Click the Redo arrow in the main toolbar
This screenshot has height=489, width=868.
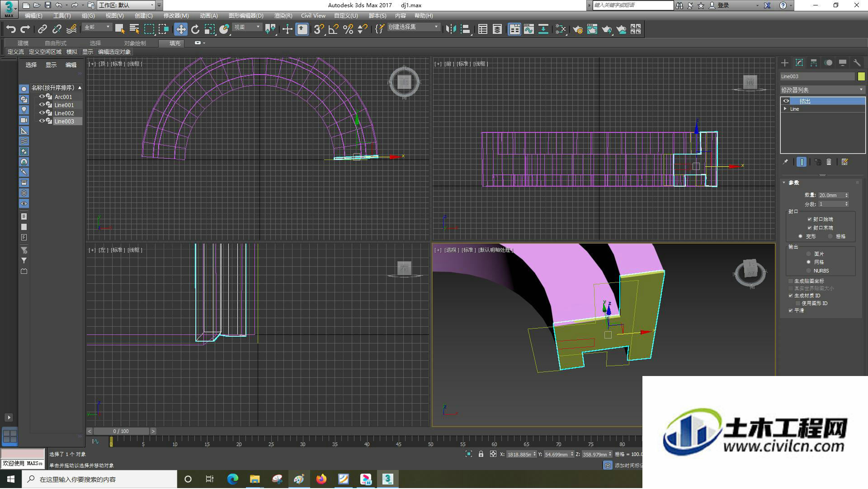click(26, 29)
